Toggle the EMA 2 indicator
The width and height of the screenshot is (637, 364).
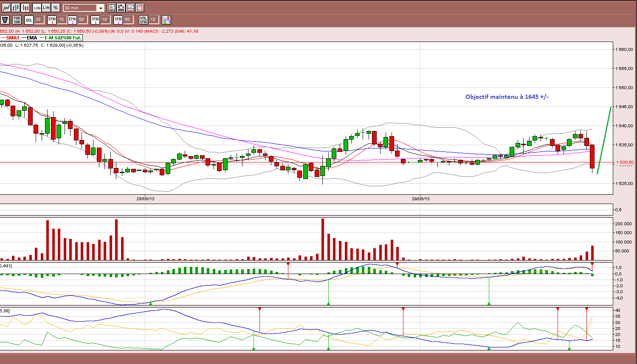tap(72, 20)
